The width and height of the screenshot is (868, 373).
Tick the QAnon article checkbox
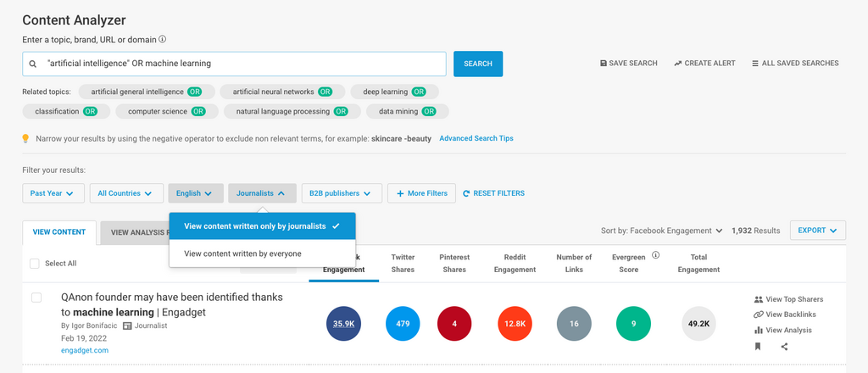[x=36, y=298]
